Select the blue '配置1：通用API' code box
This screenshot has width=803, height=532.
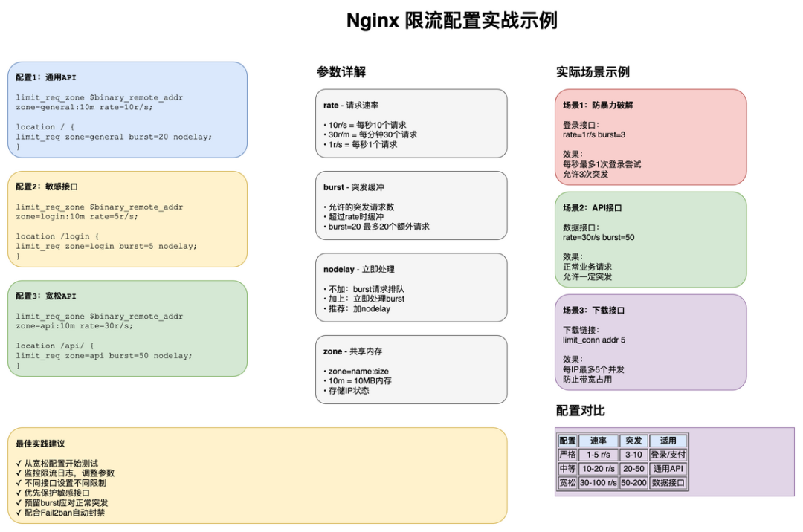click(127, 109)
